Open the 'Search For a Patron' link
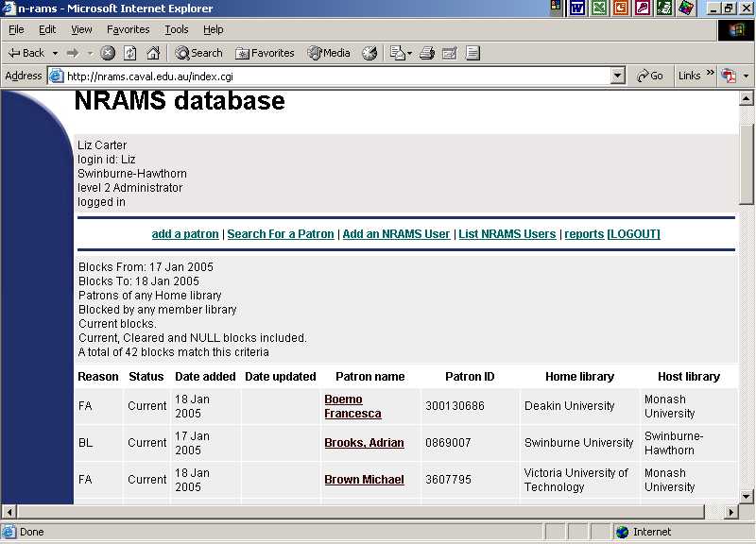 point(281,234)
